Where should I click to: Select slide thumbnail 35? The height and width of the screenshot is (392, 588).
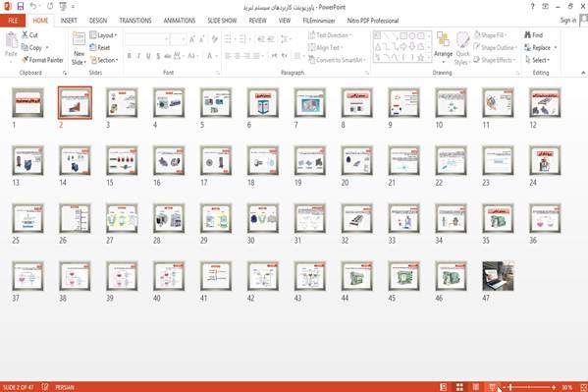[498, 218]
